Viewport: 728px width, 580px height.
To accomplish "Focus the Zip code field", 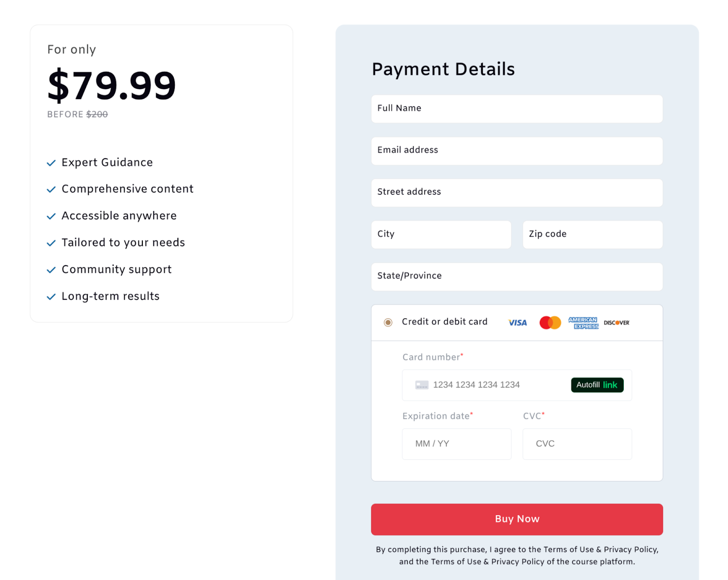I will 592,234.
